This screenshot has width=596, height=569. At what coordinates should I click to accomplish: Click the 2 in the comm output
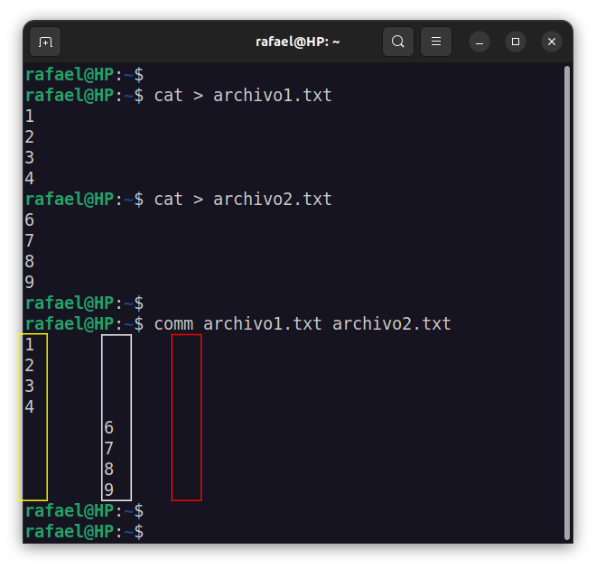tap(30, 365)
